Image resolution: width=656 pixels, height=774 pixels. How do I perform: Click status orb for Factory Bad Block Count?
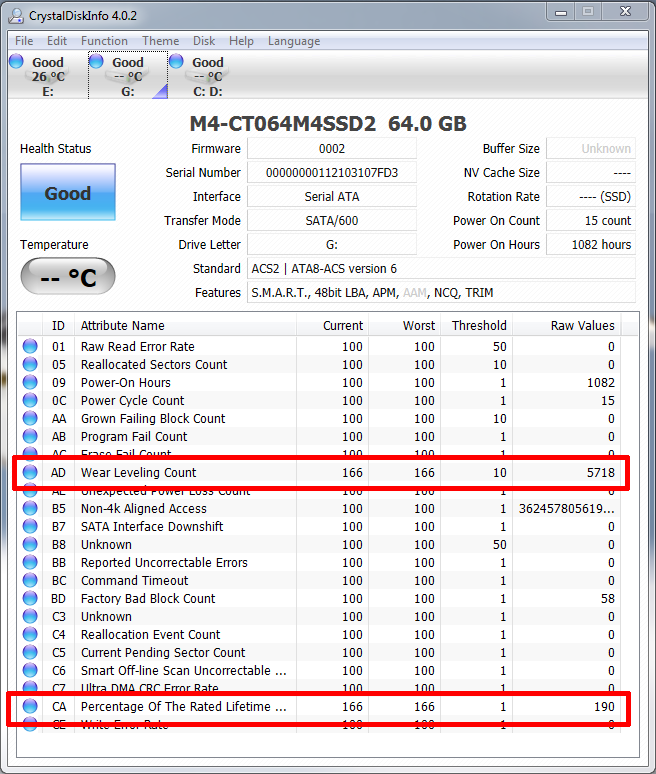point(30,598)
